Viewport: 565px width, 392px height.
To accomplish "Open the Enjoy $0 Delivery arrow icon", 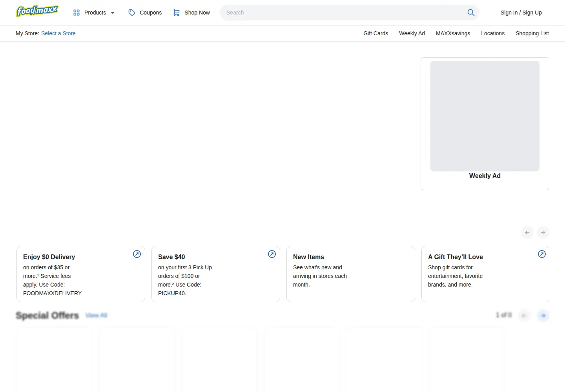I will [x=137, y=254].
